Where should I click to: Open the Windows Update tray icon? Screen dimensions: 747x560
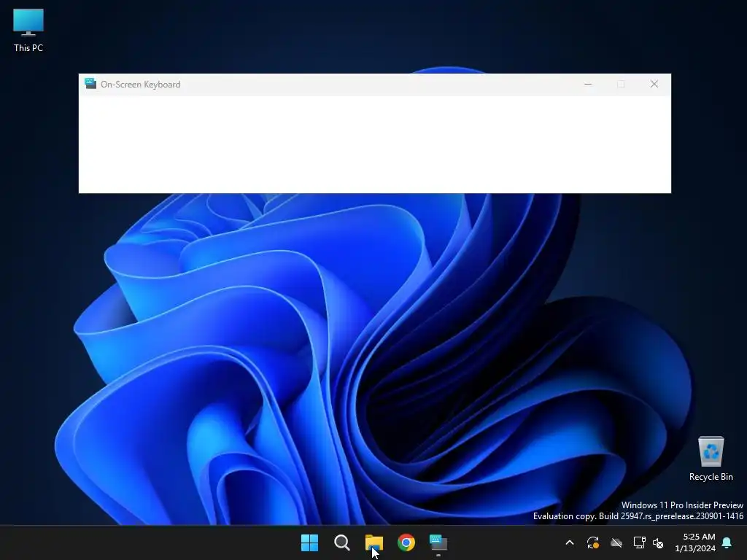(x=593, y=542)
